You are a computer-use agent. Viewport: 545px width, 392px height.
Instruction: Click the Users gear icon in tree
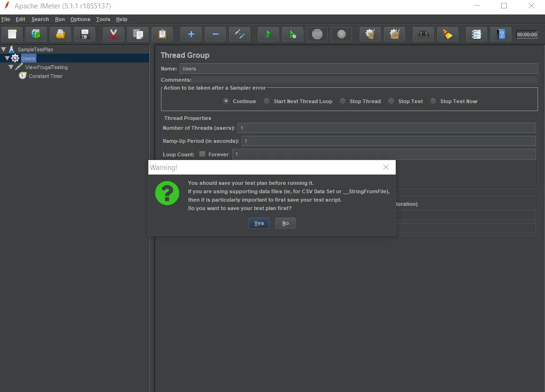15,58
